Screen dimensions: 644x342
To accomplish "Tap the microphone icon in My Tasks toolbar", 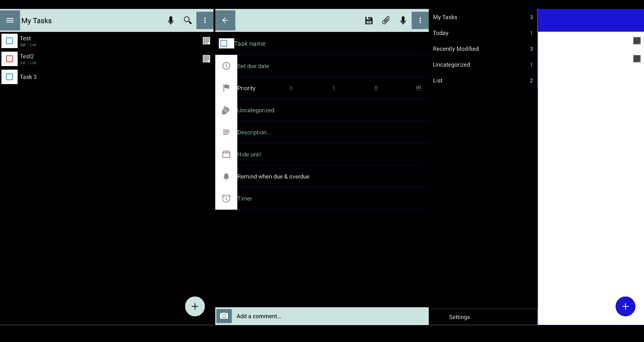I will (x=171, y=20).
